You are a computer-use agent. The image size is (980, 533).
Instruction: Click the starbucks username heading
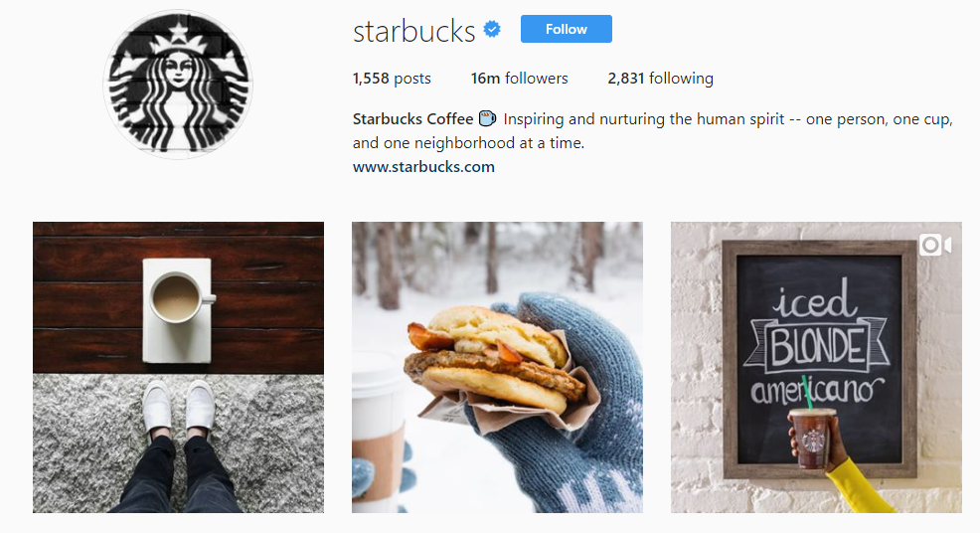pyautogui.click(x=414, y=31)
